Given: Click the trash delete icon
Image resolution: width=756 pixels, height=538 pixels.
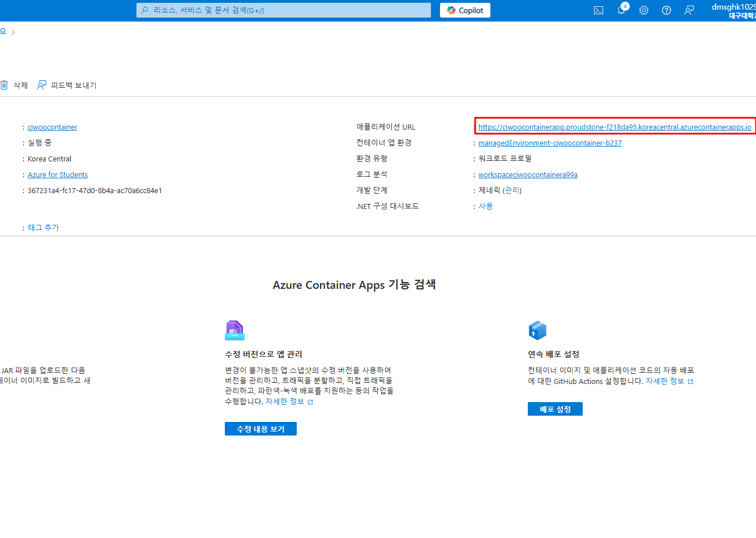Looking at the screenshot, I should tap(4, 85).
